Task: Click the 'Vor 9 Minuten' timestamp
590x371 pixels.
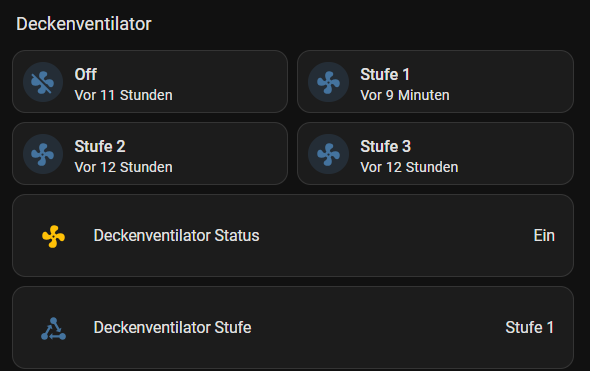Action: pyautogui.click(x=405, y=95)
